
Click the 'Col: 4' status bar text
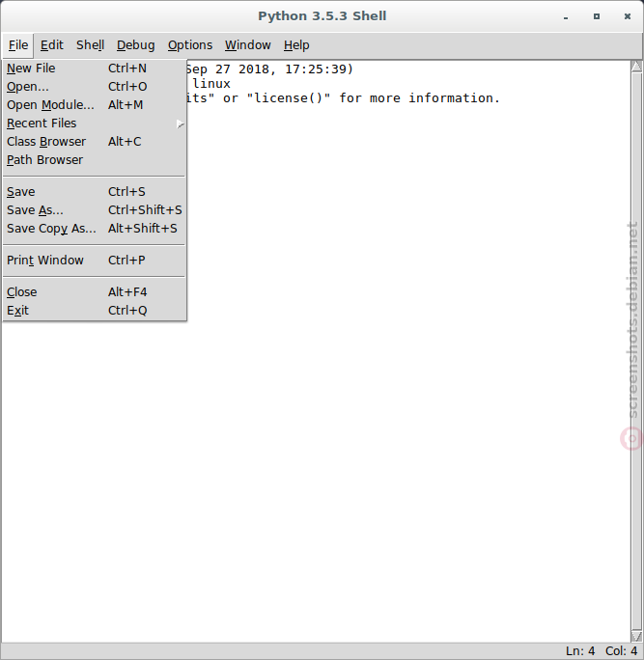[621, 651]
